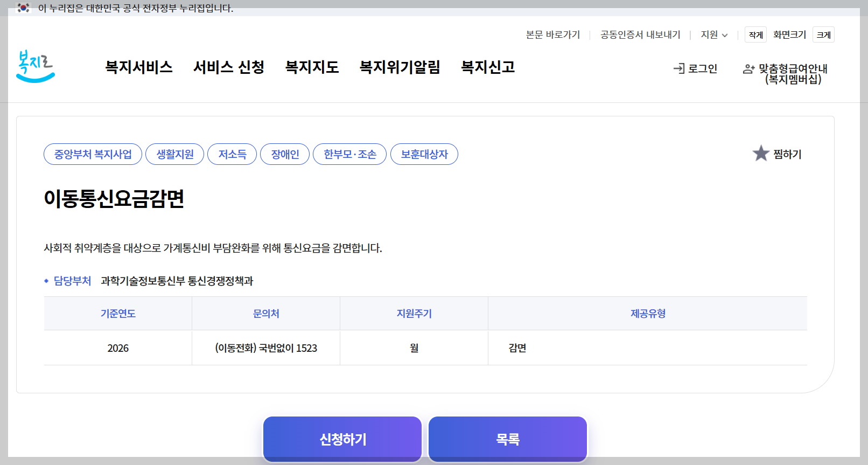This screenshot has height=465, width=868.
Task: Click the 본문 바로가기 link
Action: (x=553, y=34)
